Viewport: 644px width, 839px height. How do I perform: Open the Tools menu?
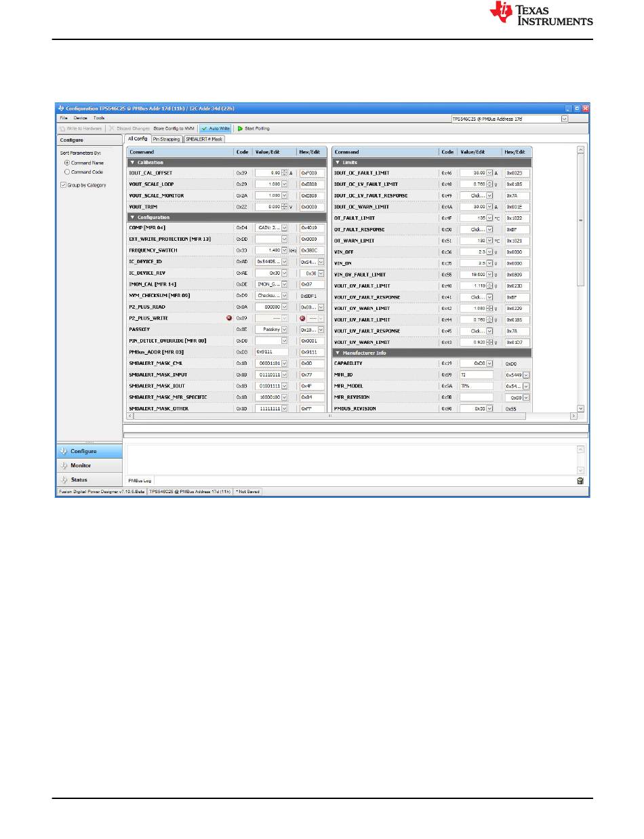(99, 118)
